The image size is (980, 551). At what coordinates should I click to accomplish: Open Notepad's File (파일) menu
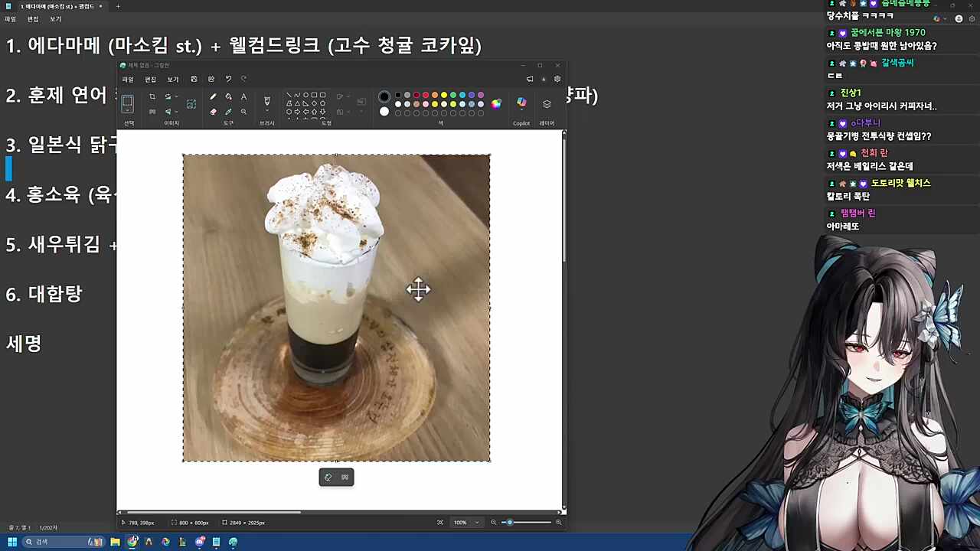(x=10, y=19)
